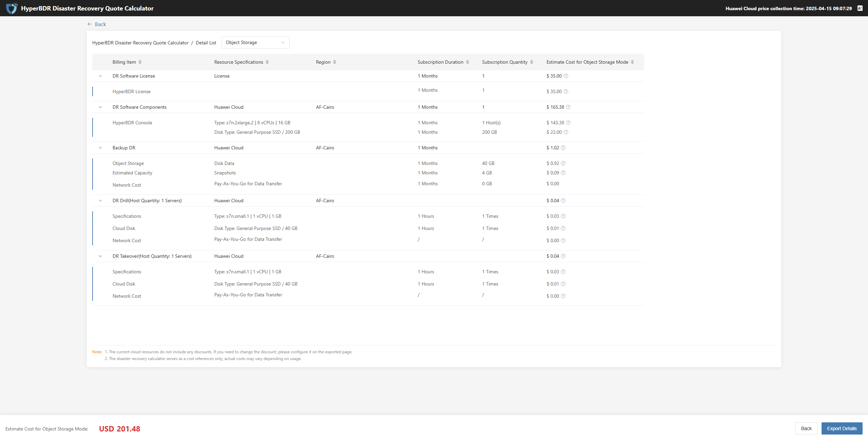Image resolution: width=868 pixels, height=442 pixels.
Task: Click the USD 201.48 total estimate
Action: pos(119,429)
